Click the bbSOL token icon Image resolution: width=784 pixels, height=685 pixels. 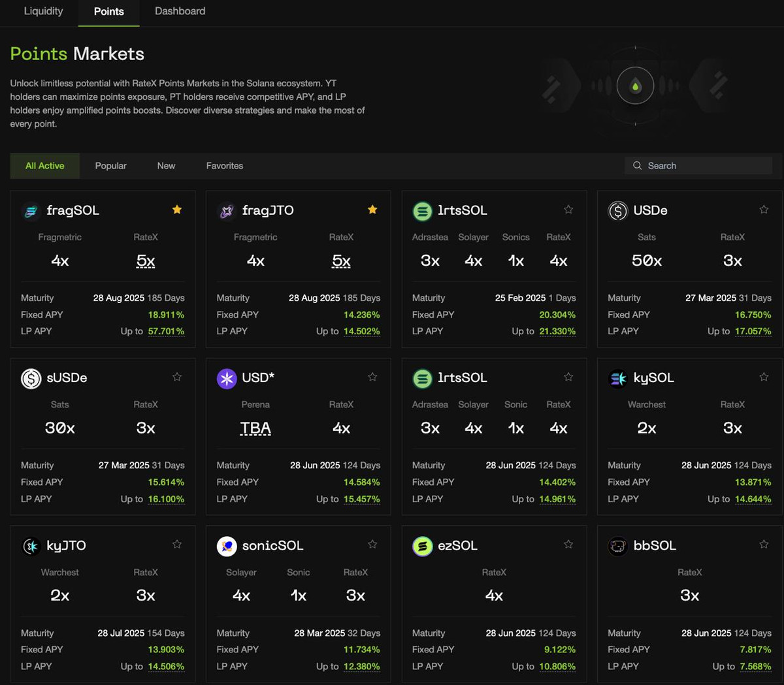point(617,546)
